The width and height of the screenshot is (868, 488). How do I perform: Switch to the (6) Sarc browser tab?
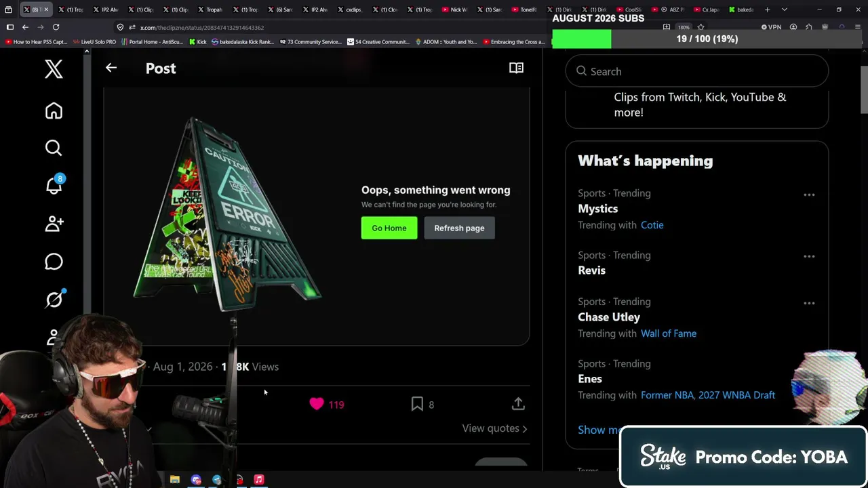(x=281, y=9)
